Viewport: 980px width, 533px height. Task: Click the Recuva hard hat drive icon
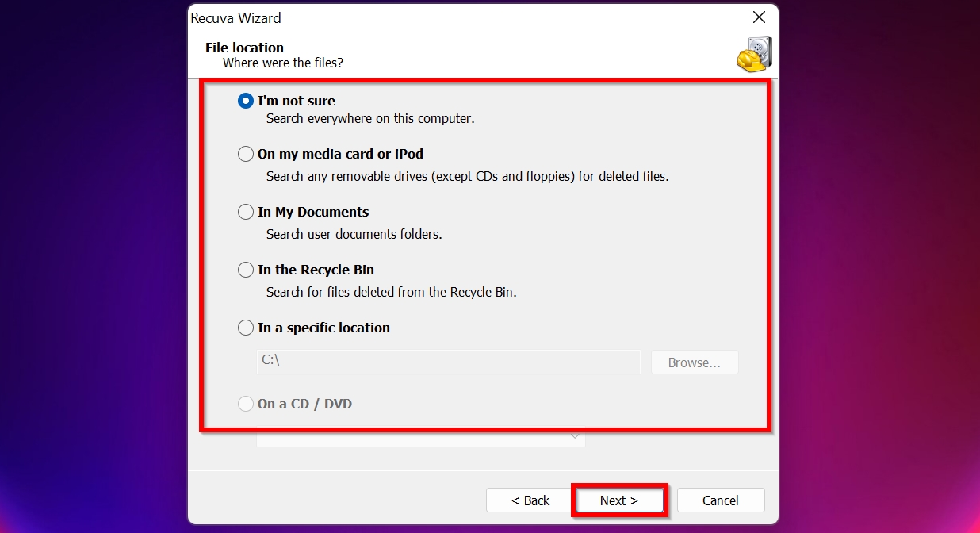(x=753, y=55)
